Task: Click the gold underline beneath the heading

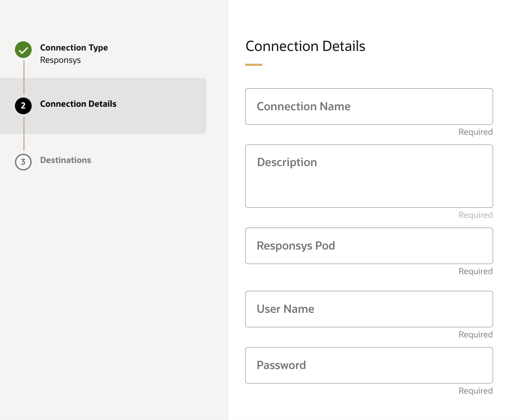Action: point(254,65)
